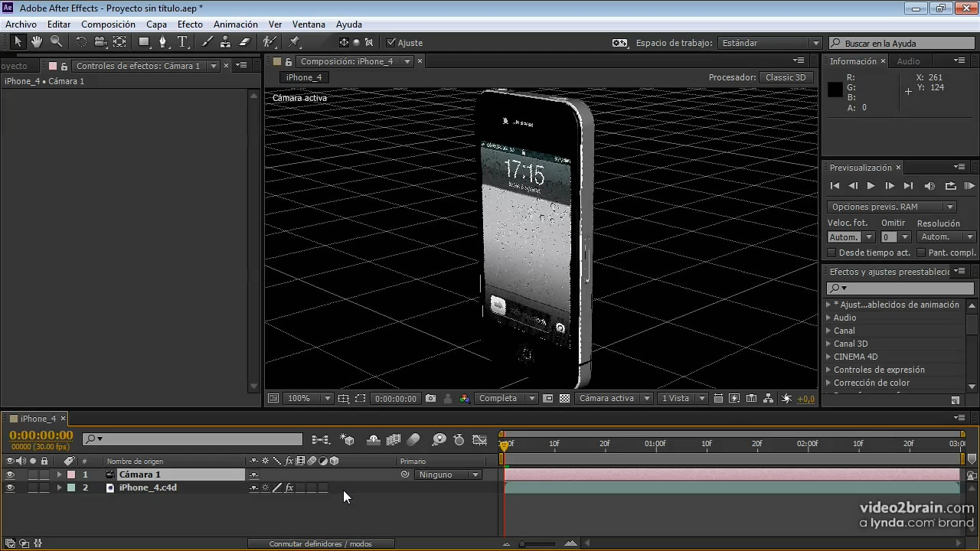Expand the CINEMA 4D effects category
Viewport: 980px width, 551px height.
828,357
